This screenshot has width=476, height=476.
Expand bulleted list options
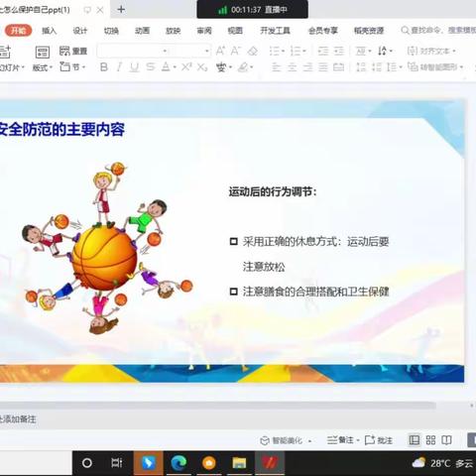284,52
